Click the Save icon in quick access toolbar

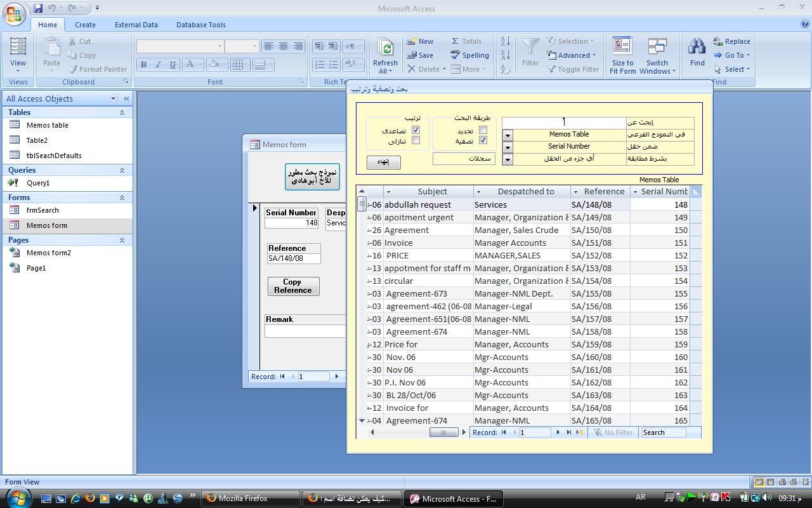(38, 8)
